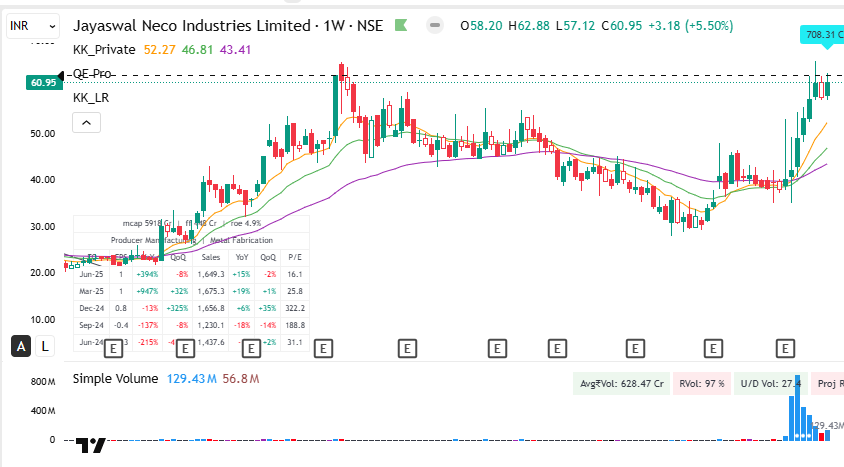Click the 188.8 P/E cell
This screenshot has width=844, height=467.
coord(295,325)
